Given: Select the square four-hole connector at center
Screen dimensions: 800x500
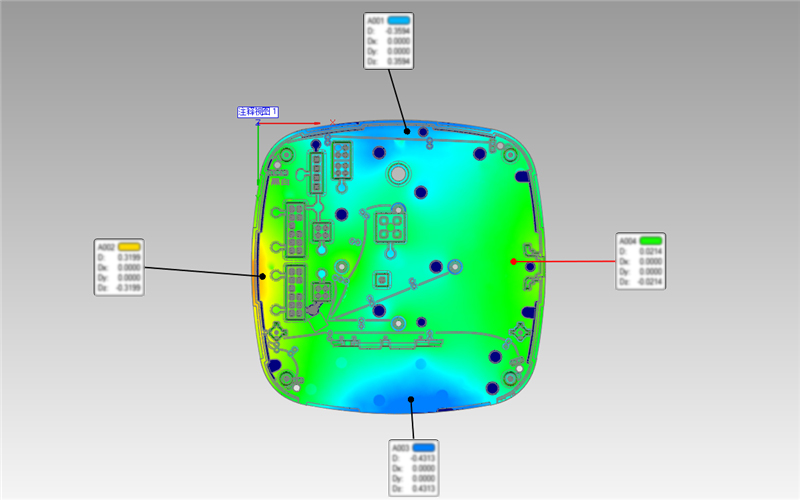Looking at the screenshot, I should tap(390, 229).
